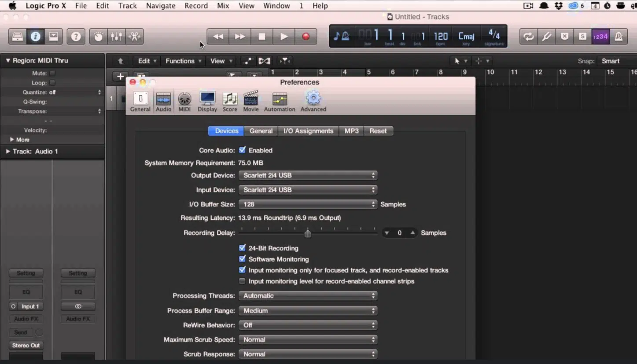Screen dimensions: 637x364
Task: Switch to the MP3 tab
Action: [351, 131]
